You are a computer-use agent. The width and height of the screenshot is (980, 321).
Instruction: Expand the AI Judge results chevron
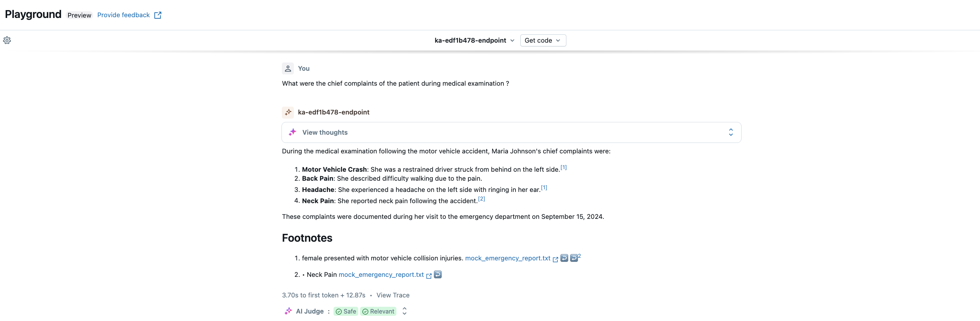[x=404, y=312]
